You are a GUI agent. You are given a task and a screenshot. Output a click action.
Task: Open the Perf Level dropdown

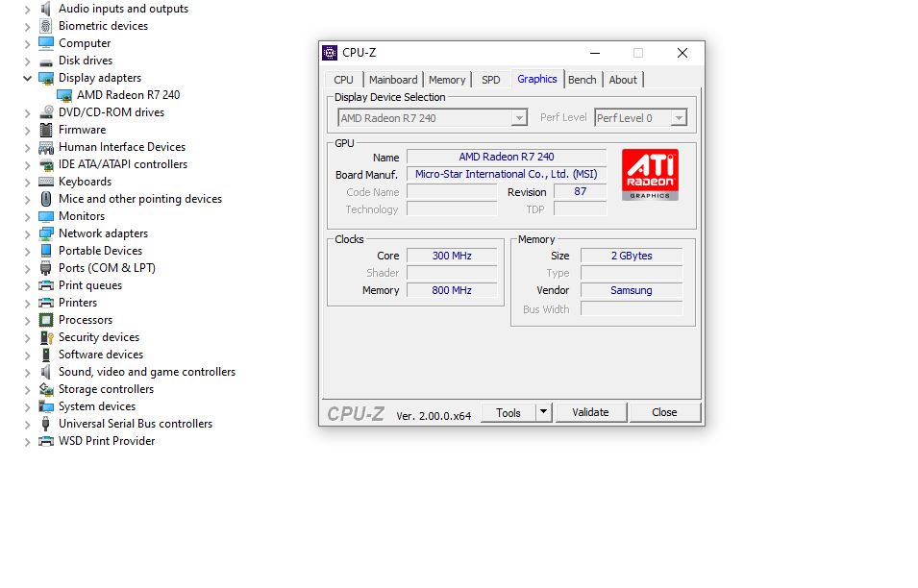[678, 118]
